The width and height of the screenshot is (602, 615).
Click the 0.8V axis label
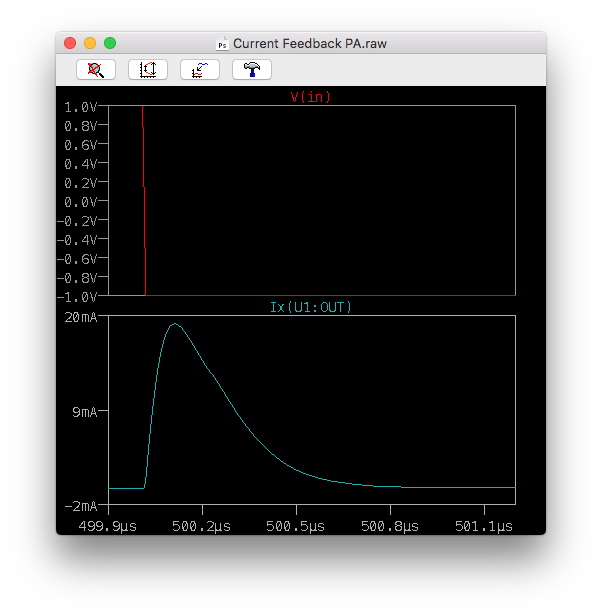(x=80, y=126)
